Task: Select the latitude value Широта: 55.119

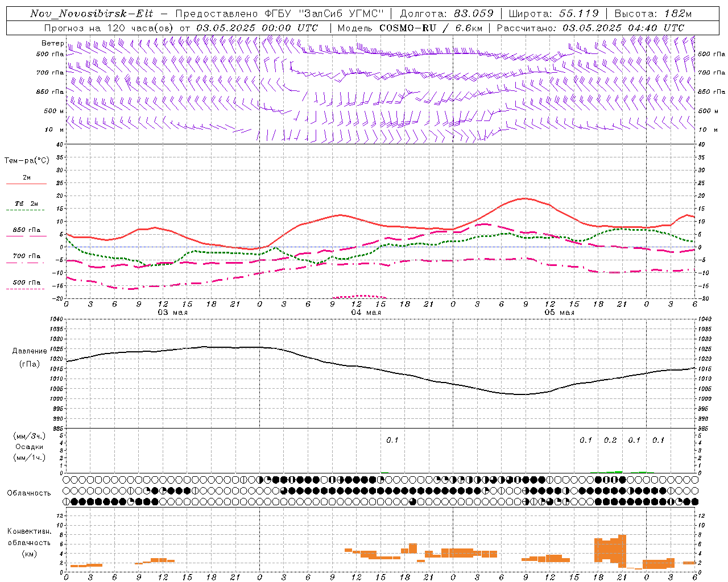Action: click(553, 14)
